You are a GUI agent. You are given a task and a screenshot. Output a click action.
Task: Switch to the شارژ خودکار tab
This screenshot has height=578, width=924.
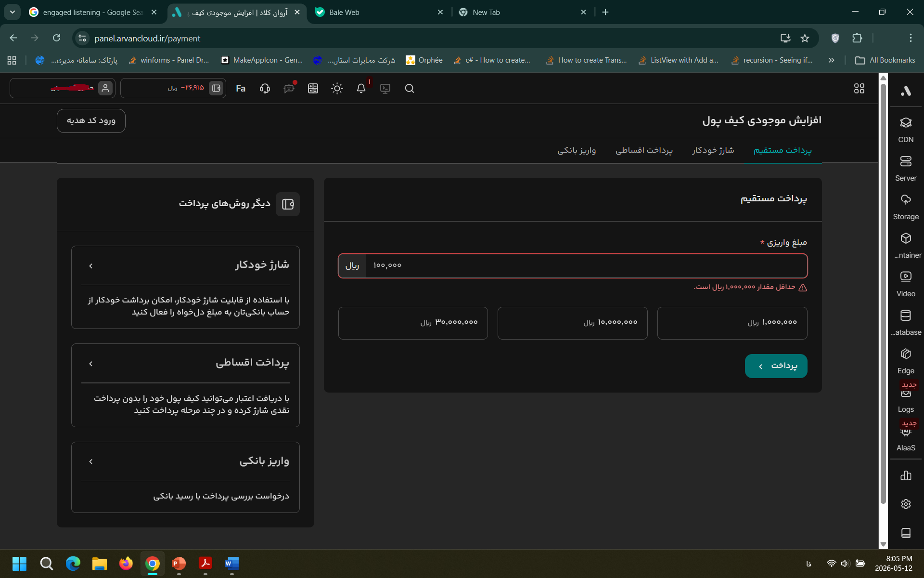click(x=713, y=150)
